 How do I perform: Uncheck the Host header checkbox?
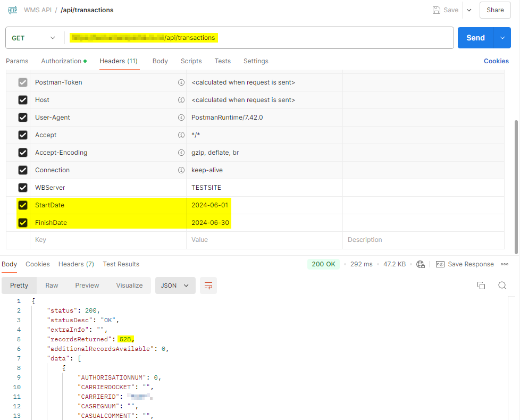tap(23, 100)
